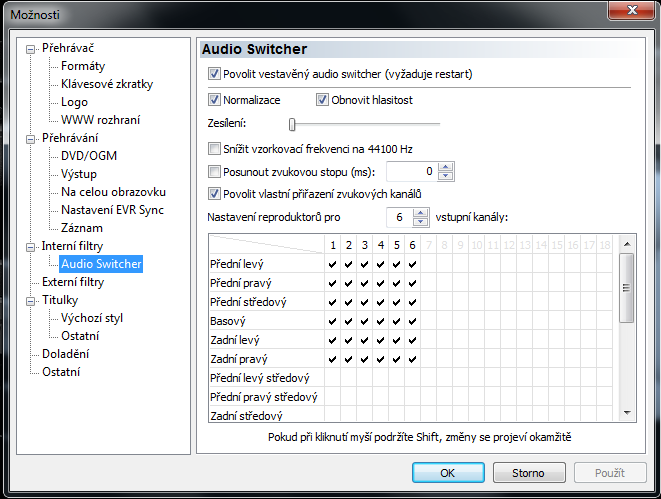Enable 'Posunout zvukovou stopu (ms)' checkbox
This screenshot has width=661, height=499.
coord(214,172)
